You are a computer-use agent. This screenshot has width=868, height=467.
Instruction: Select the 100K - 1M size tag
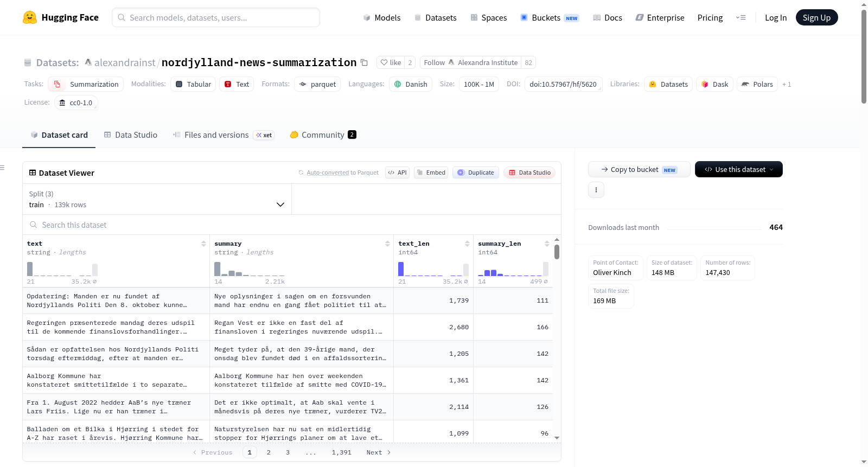(478, 84)
